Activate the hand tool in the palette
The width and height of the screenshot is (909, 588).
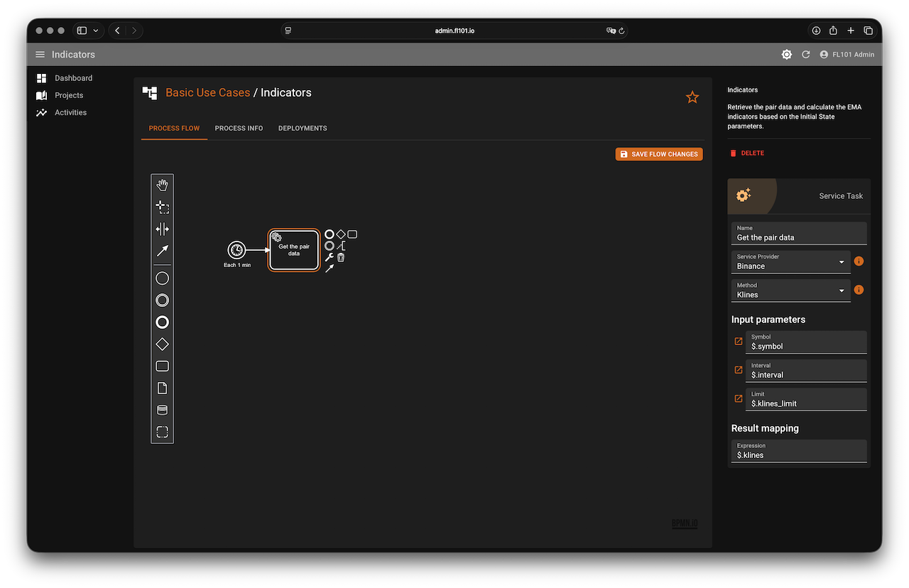coord(162,185)
